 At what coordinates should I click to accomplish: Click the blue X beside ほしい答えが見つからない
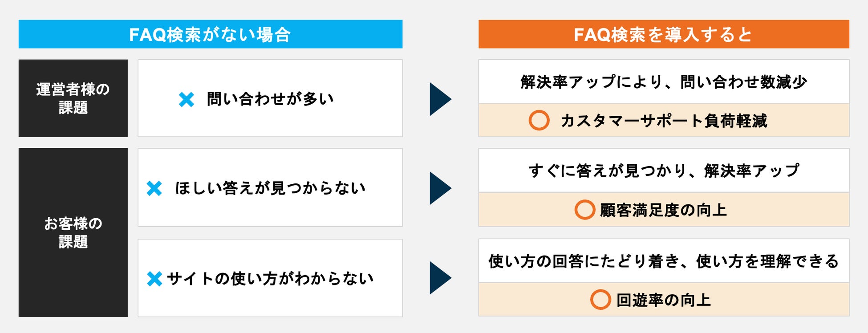tap(154, 188)
